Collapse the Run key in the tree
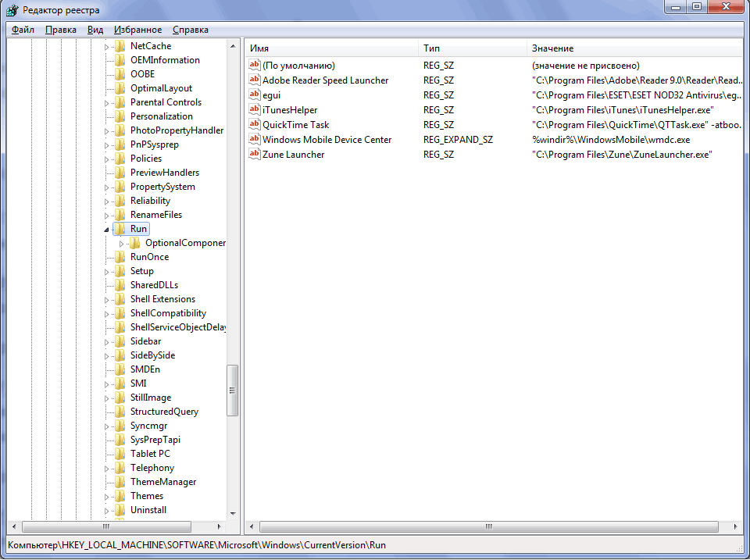This screenshot has width=750, height=560. [x=107, y=230]
